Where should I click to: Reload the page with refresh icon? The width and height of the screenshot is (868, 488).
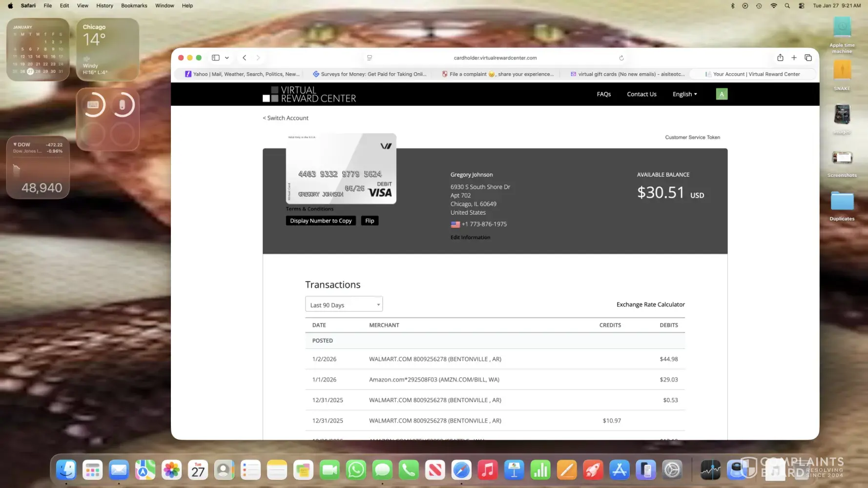(621, 58)
